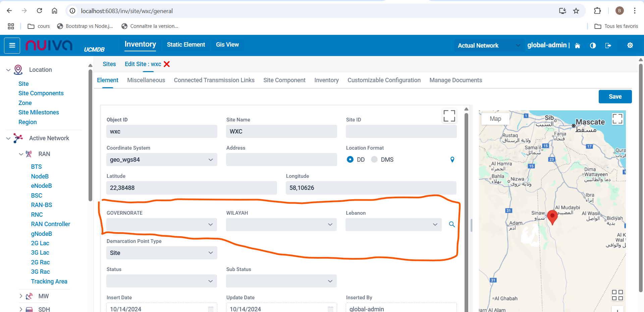The height and width of the screenshot is (312, 644).
Task: Open the settings gear icon
Action: point(630,45)
